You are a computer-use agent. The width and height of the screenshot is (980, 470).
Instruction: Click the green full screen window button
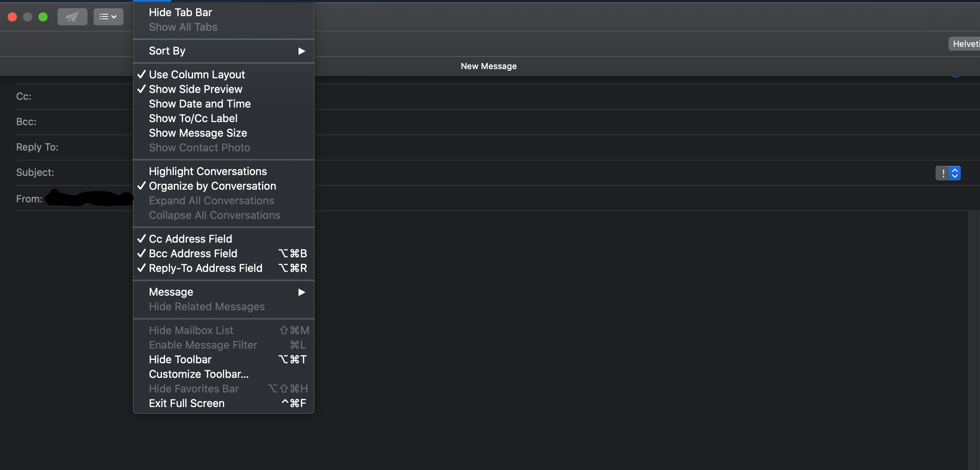pos(43,17)
